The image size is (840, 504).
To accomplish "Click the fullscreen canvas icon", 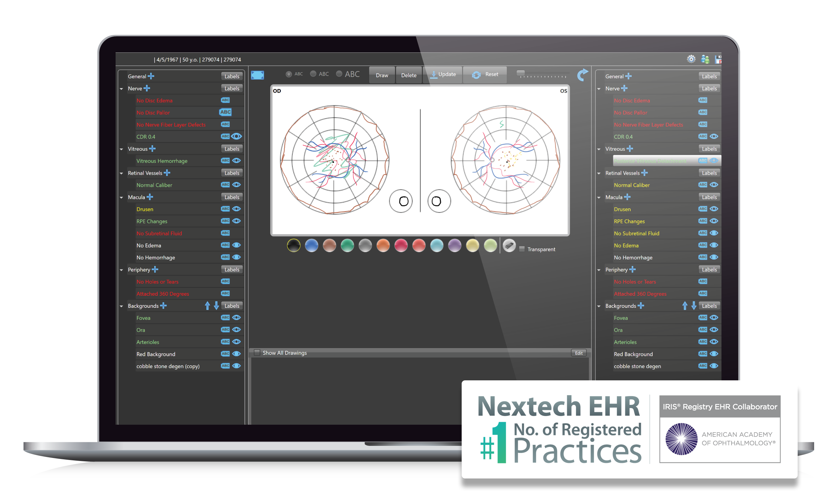I will coord(257,75).
